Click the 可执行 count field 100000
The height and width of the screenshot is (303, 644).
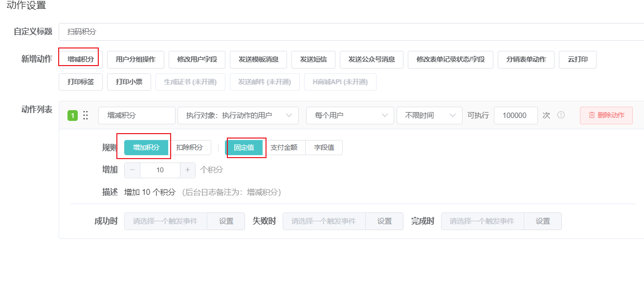(516, 116)
